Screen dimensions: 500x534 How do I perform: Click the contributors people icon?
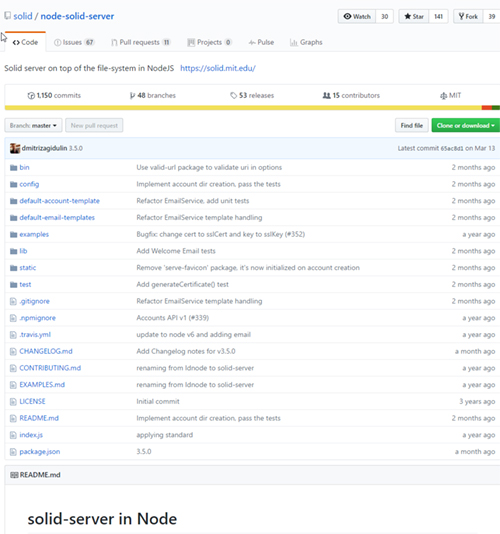[x=326, y=96]
